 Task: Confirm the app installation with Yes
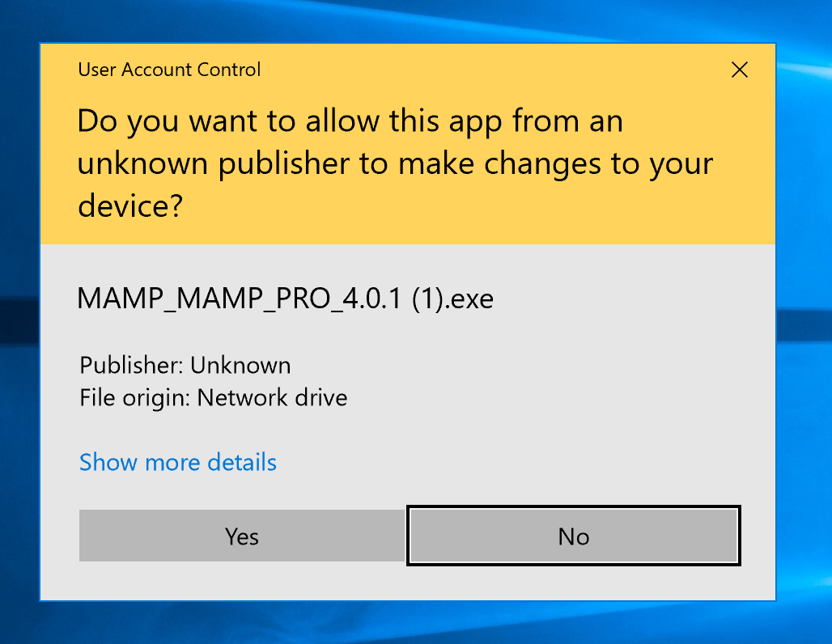click(x=240, y=536)
